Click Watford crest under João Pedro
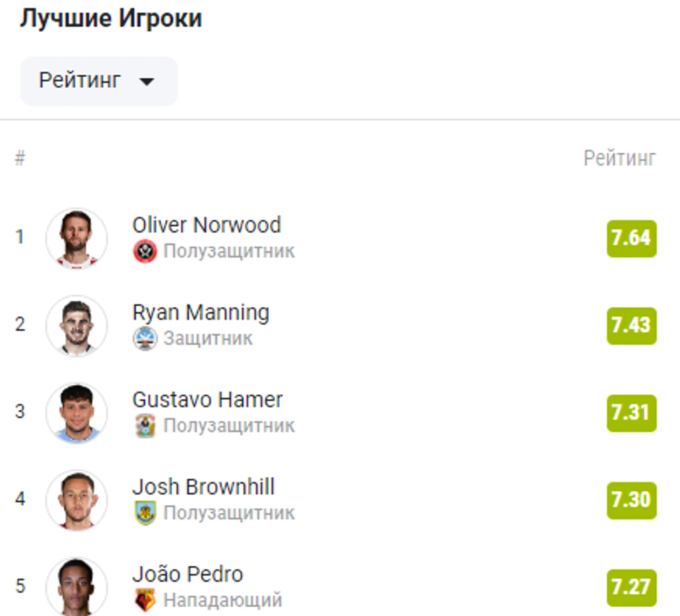The width and height of the screenshot is (680, 616). click(x=145, y=600)
